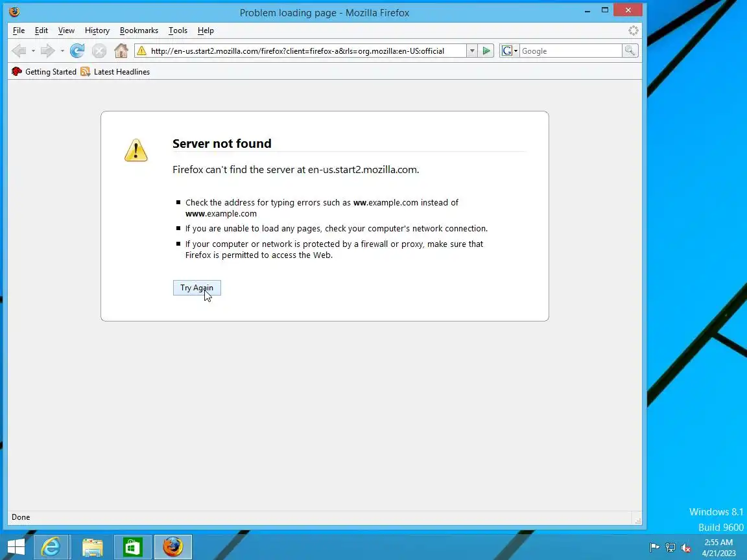
Task: Click the Server not found heading
Action: point(222,143)
